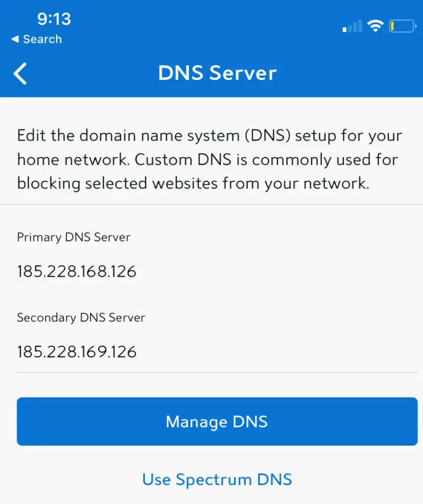The image size is (423, 504).
Task: Tap the clock showing 9:13
Action: [x=55, y=19]
